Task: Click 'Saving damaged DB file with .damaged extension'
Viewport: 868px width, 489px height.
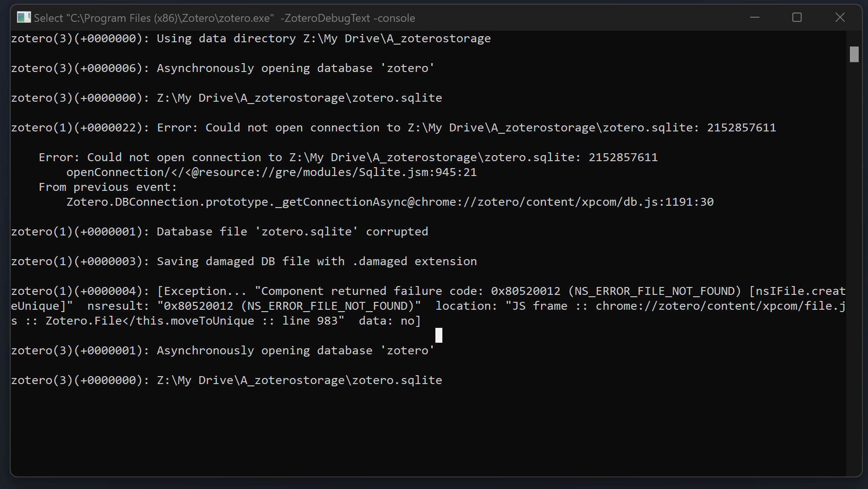Action: click(317, 261)
